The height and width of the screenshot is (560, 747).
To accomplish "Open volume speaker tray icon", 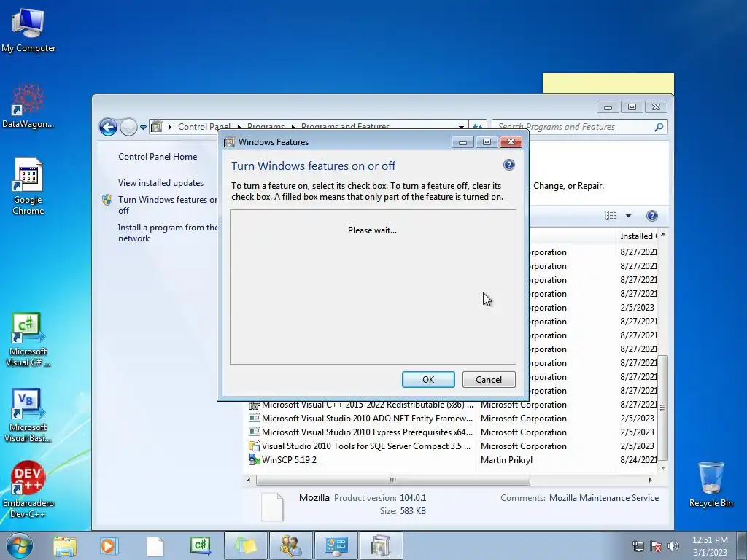I will tap(673, 546).
